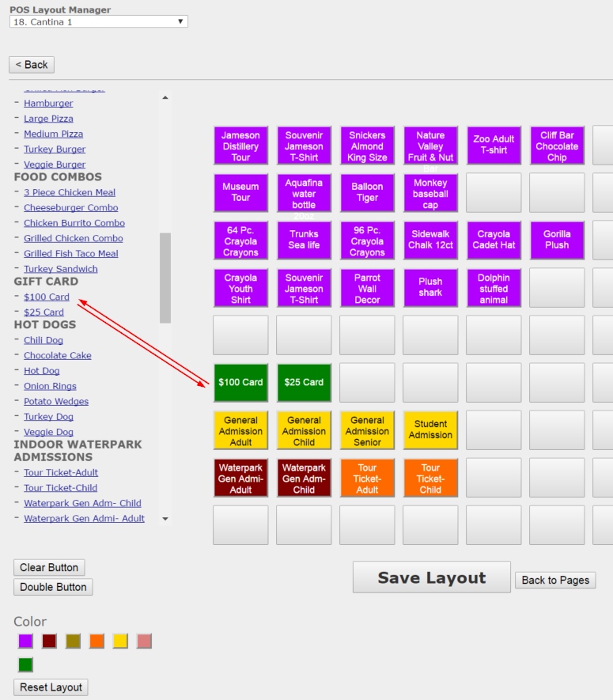
Task: Click the Back button
Action: [32, 65]
